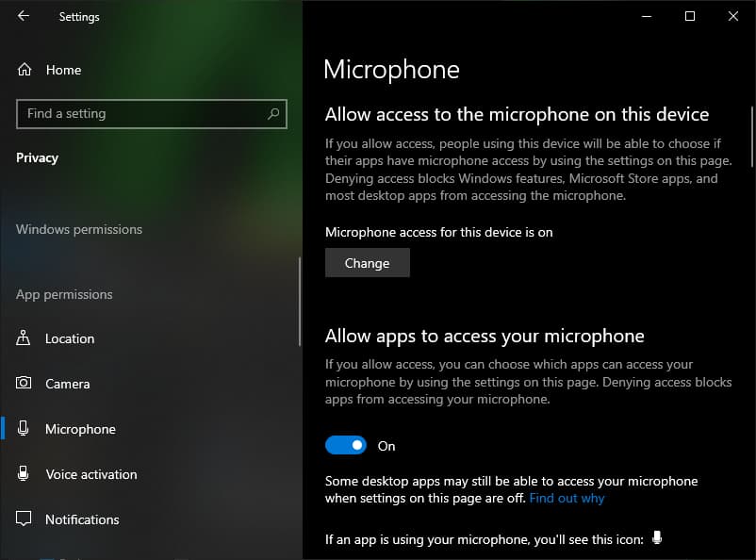
Task: Go to Camera permissions
Action: coord(67,384)
